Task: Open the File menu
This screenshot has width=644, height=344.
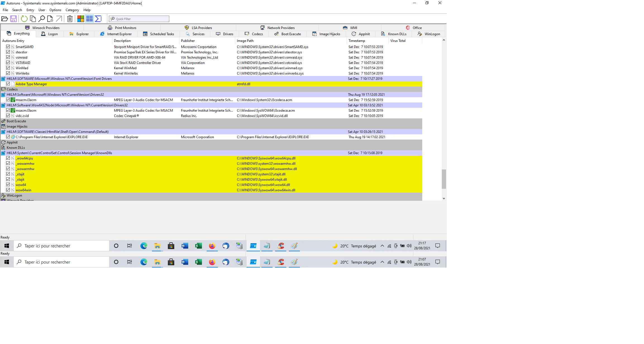Action: pos(5,10)
